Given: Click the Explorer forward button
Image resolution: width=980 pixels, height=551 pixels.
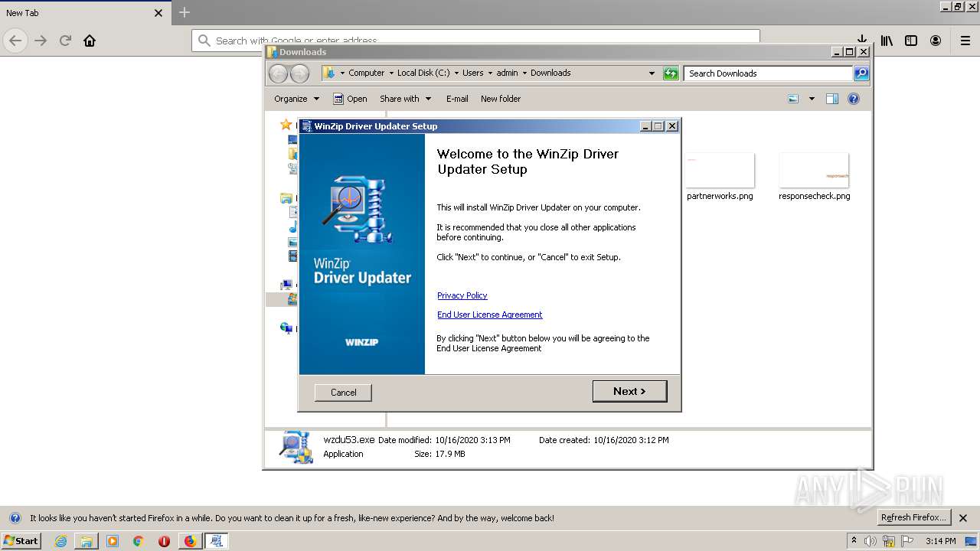Looking at the screenshot, I should pos(300,73).
